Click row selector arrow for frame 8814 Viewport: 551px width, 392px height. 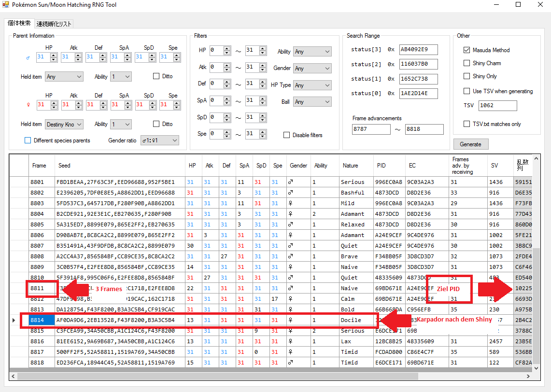14,320
